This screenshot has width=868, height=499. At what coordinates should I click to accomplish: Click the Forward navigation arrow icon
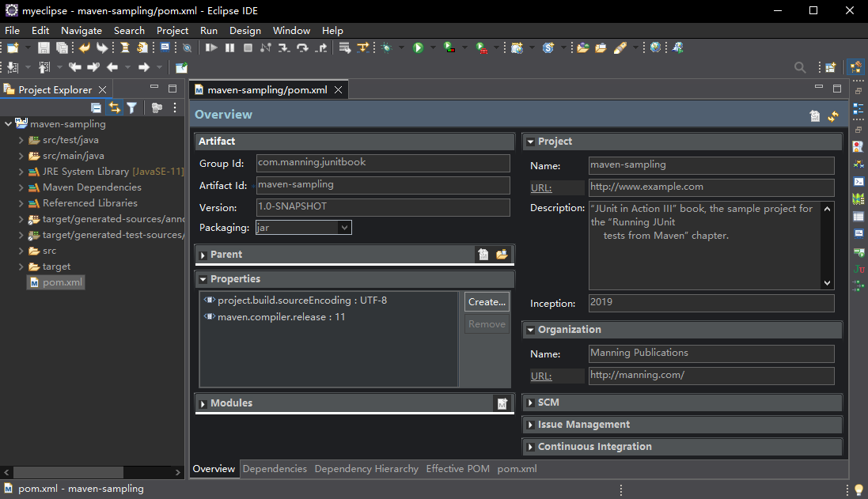click(144, 67)
